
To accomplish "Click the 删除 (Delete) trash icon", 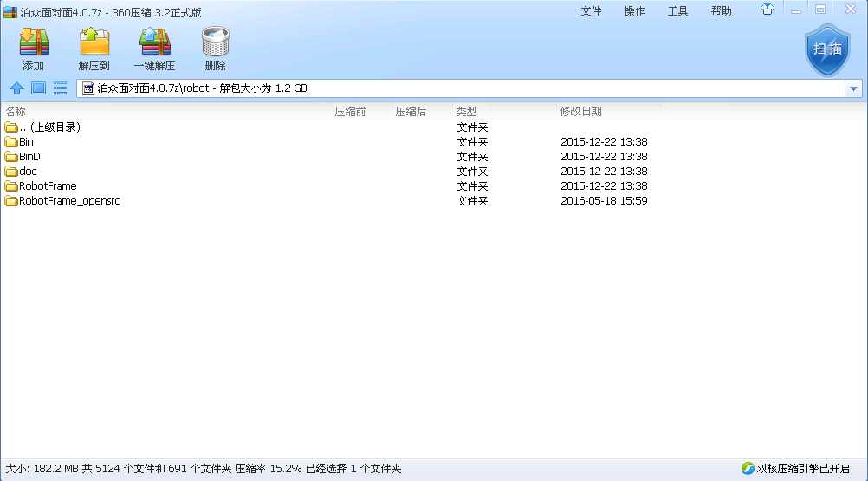I will (216, 42).
